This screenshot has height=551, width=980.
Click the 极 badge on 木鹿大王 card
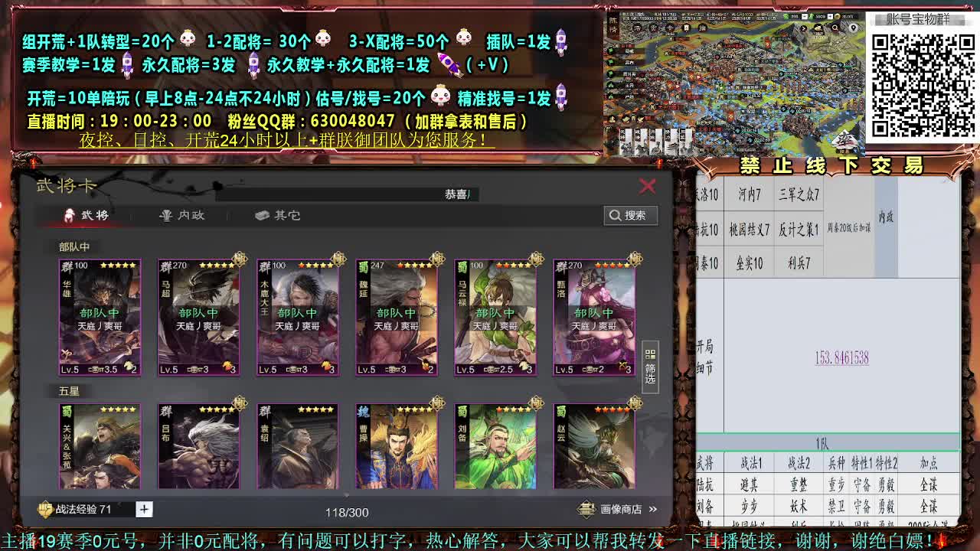338,259
